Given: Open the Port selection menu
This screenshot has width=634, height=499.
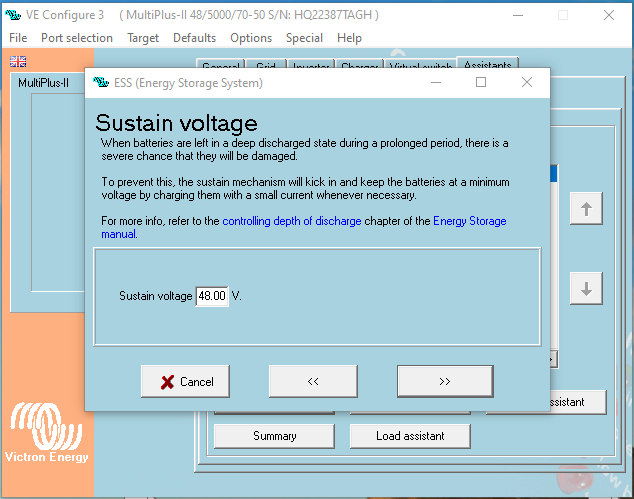Looking at the screenshot, I should click(x=77, y=38).
